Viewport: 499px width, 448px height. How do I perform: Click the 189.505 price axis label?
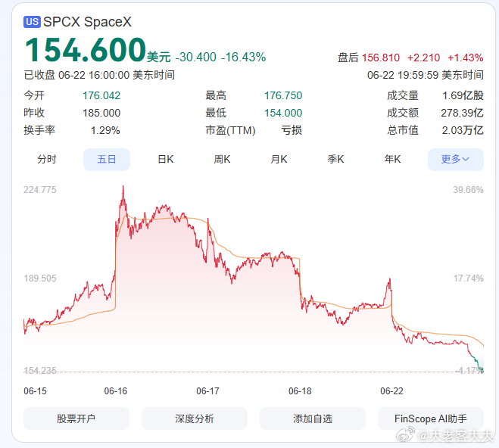[40, 278]
